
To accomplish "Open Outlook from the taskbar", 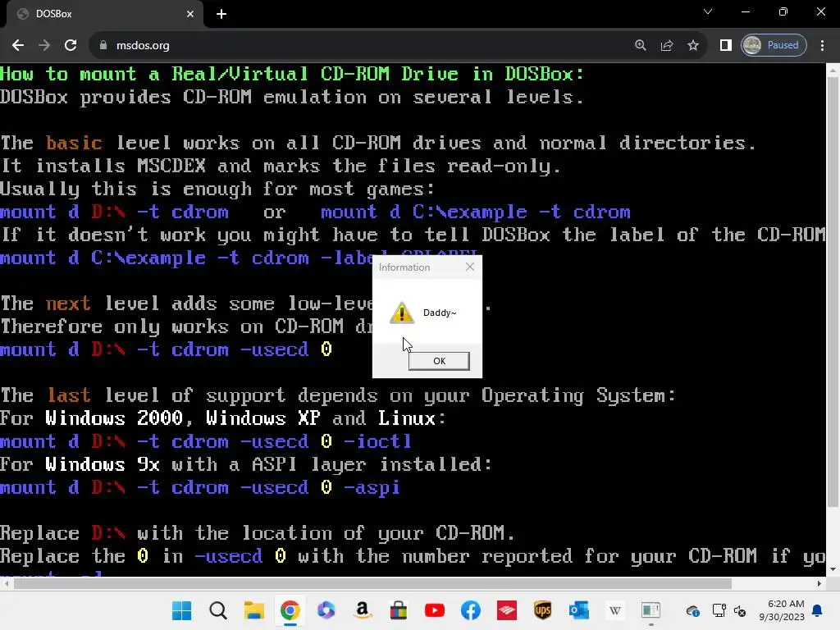I will [579, 610].
